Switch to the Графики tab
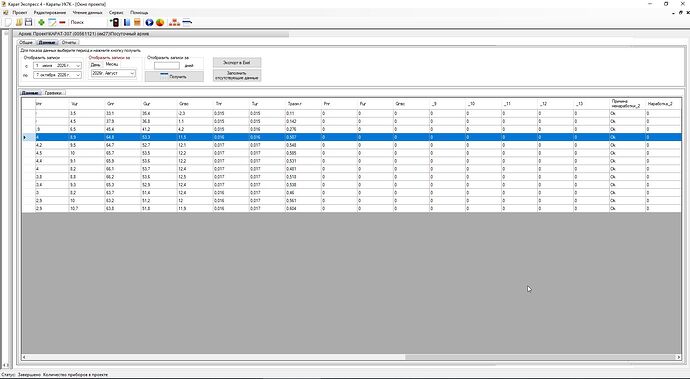The image size is (690, 379). (x=54, y=93)
